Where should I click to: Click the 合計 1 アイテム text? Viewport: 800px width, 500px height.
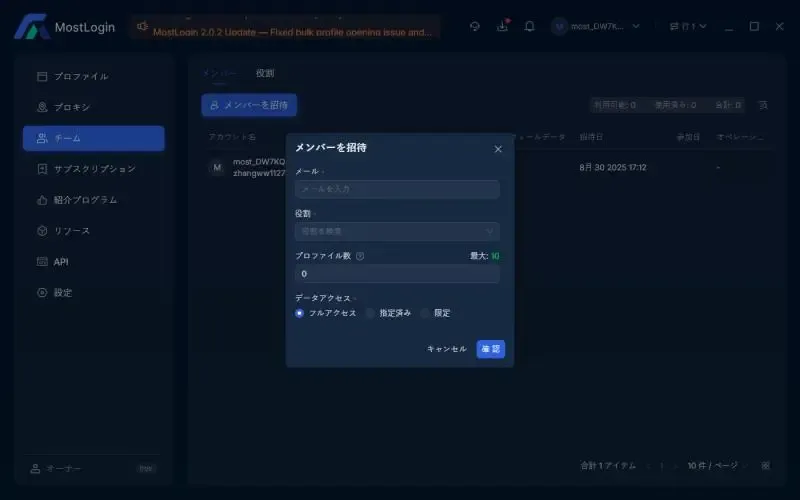[x=608, y=466]
